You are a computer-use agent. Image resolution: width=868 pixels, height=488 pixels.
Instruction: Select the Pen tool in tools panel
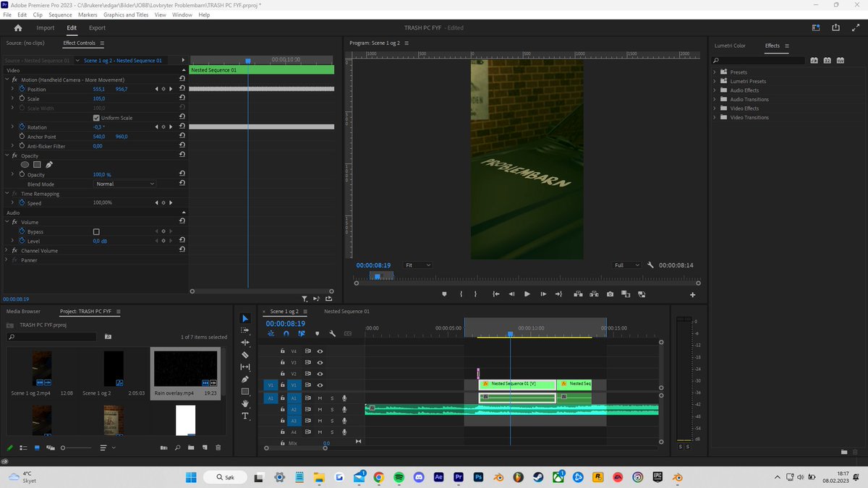coord(245,380)
